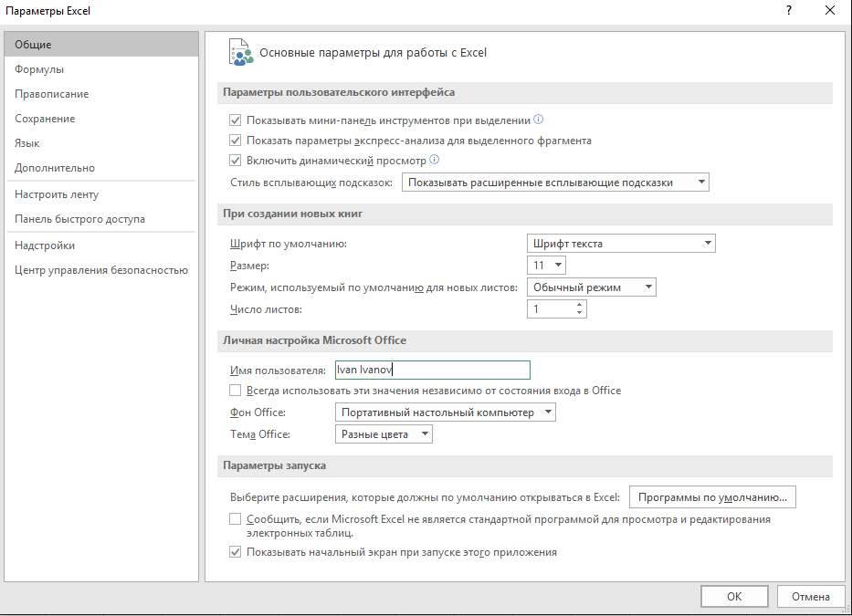Open the Язык category

[101, 143]
